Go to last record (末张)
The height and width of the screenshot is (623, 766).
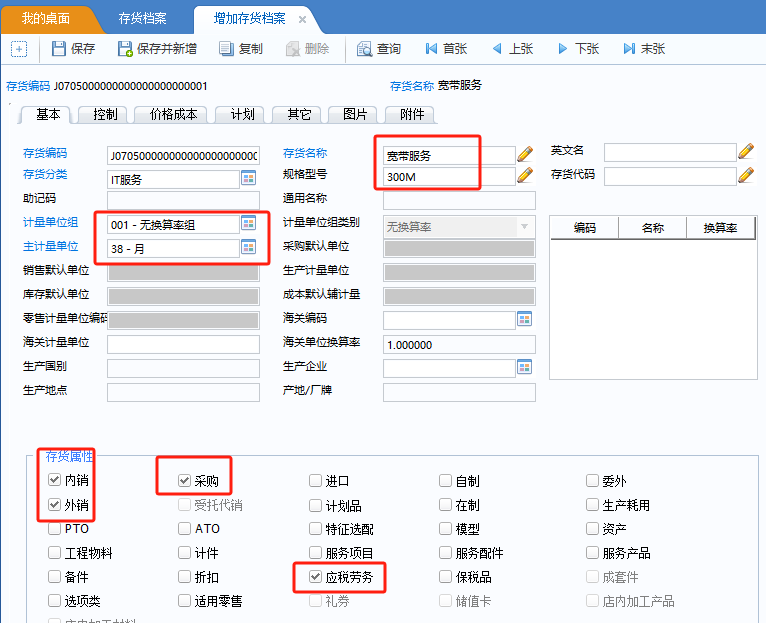629,49
